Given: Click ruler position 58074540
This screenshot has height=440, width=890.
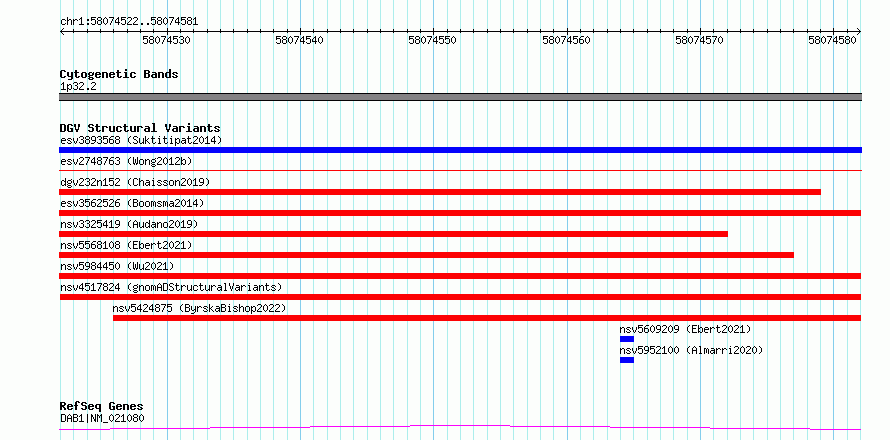Looking at the screenshot, I should [300, 40].
